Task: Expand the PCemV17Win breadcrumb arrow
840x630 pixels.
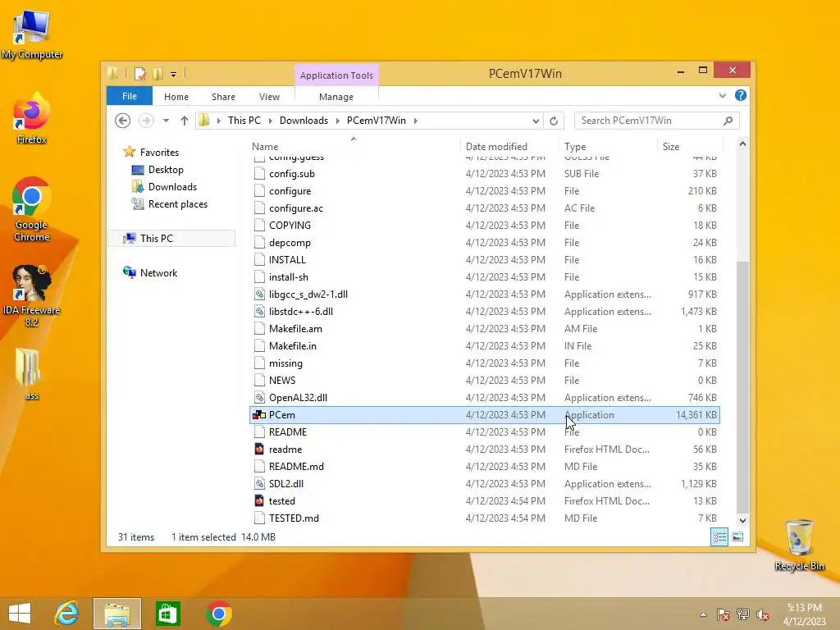Action: [415, 121]
